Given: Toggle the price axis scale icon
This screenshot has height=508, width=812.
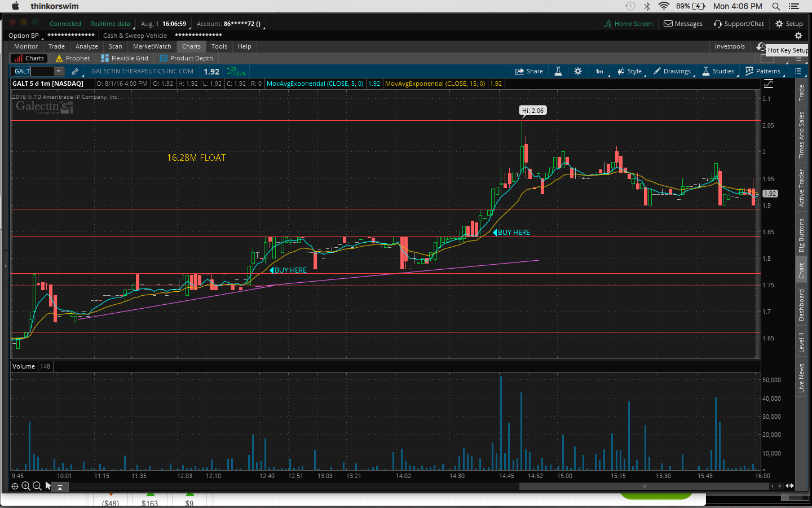Looking at the screenshot, I should pos(769,84).
